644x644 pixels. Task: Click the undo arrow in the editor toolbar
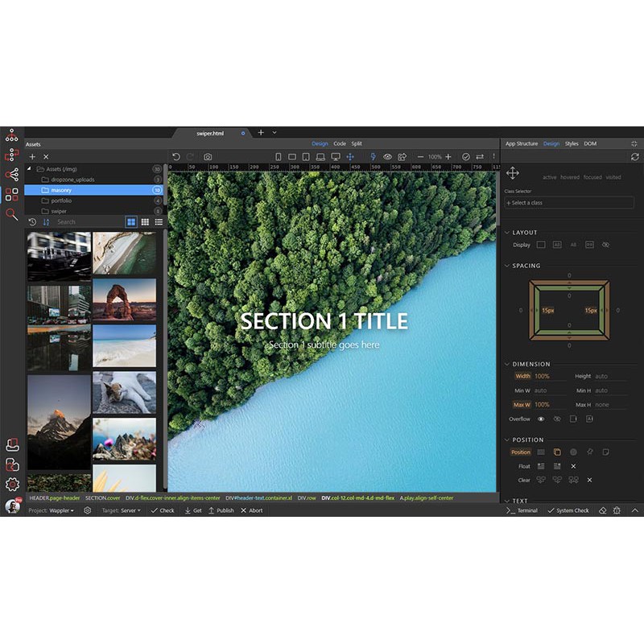[x=175, y=156]
